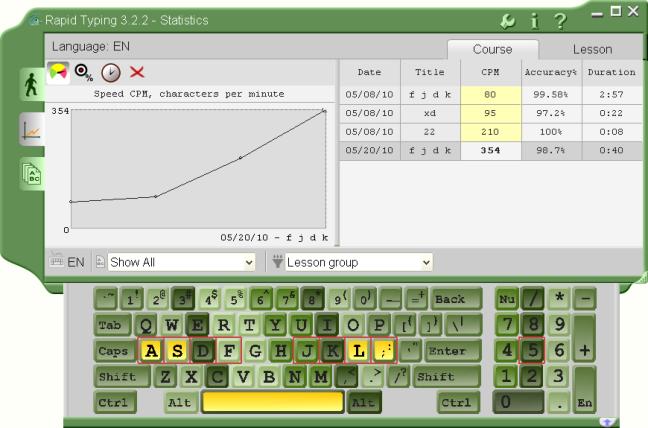Open the statistics chart sidebar icon
Image resolution: width=648 pixels, height=428 pixels.
(32, 129)
